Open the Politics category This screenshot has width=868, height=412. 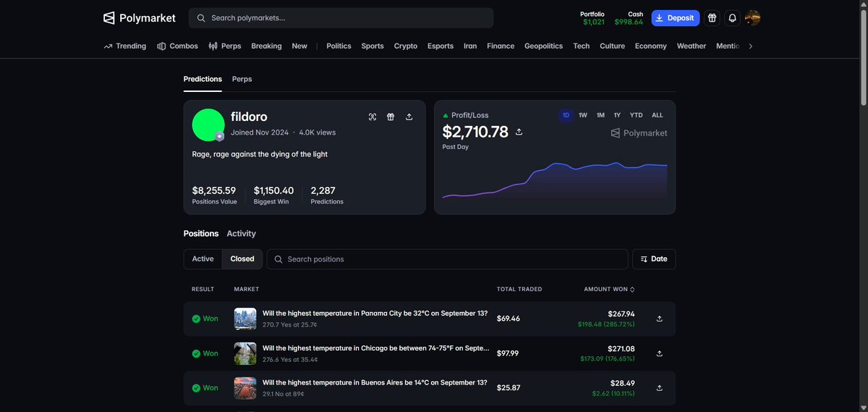point(339,46)
